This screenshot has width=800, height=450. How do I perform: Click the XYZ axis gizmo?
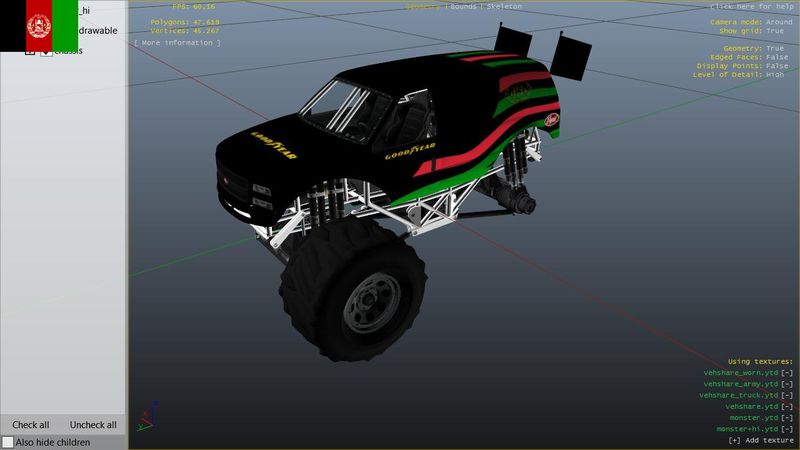coord(146,416)
